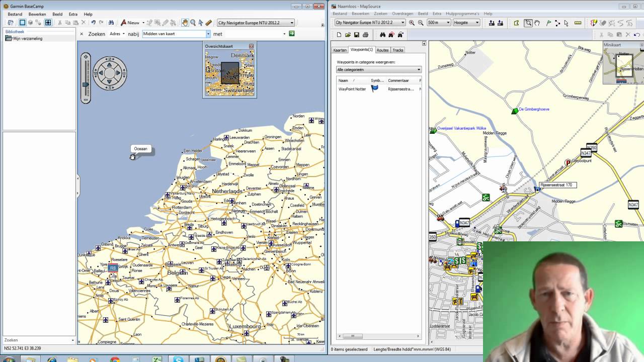Click the green go arrow search button
This screenshot has height=362, width=644.
pos(291,34)
